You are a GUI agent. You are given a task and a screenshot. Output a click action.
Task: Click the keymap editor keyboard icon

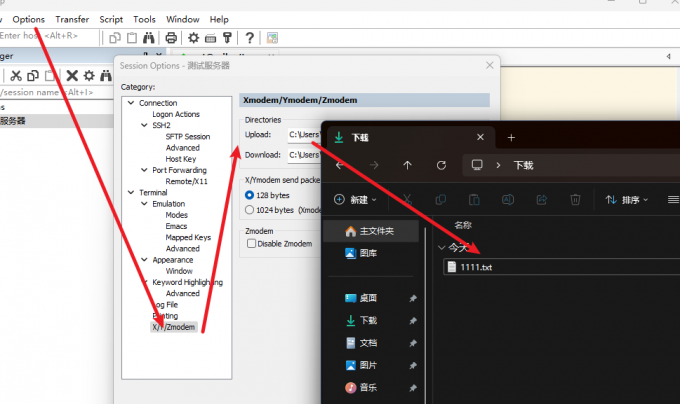[x=210, y=39]
